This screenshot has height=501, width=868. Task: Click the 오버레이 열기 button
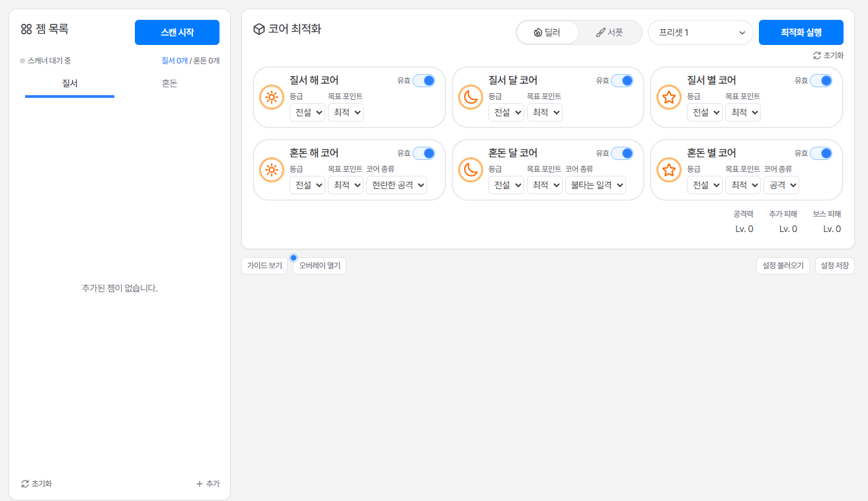point(320,266)
